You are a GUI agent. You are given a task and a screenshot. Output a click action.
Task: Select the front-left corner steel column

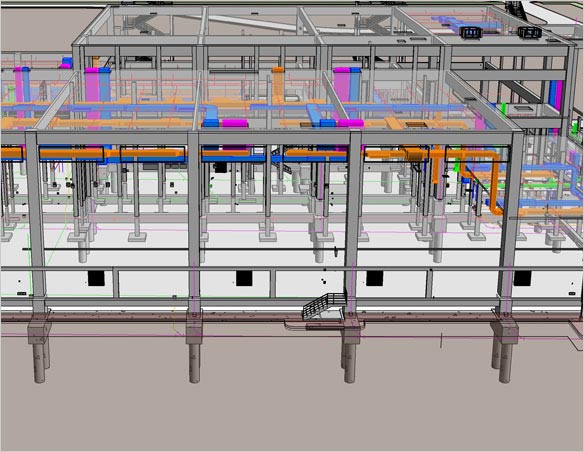coord(37,221)
